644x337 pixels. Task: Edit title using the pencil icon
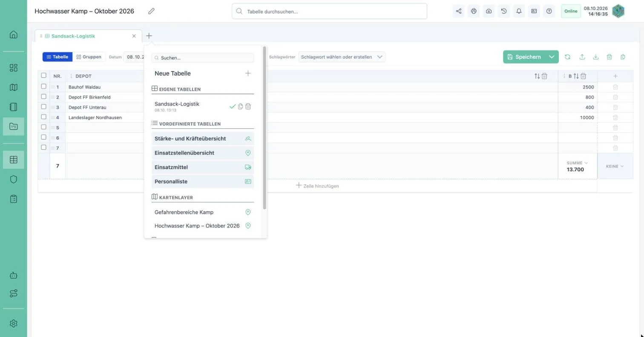tap(151, 11)
